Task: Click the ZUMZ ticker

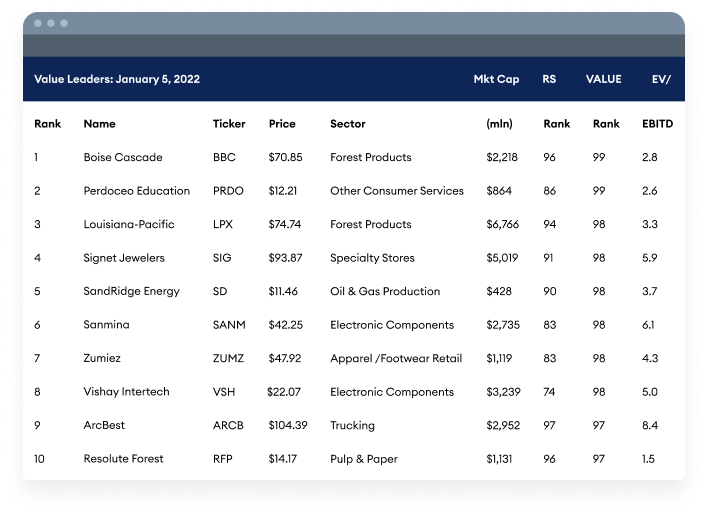Action: coord(228,358)
